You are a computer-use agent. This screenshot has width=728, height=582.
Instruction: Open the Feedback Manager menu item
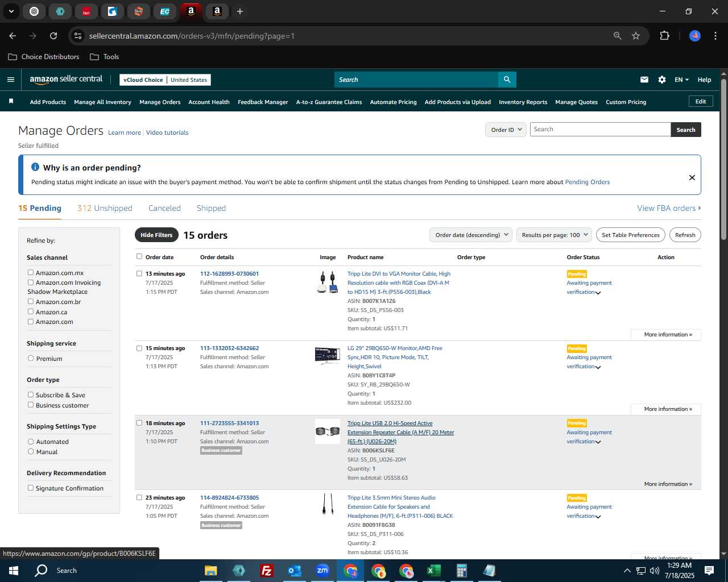tap(263, 102)
